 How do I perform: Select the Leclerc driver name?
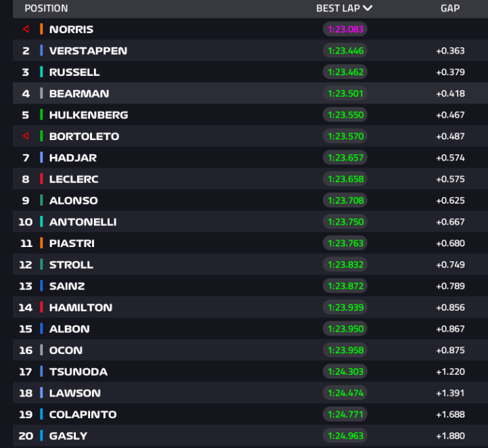(74, 179)
